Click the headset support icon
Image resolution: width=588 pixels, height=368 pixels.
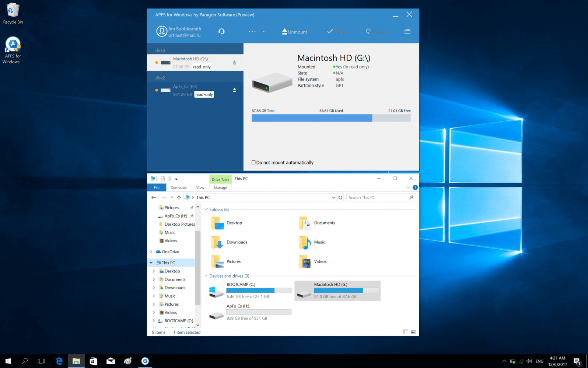click(x=221, y=32)
